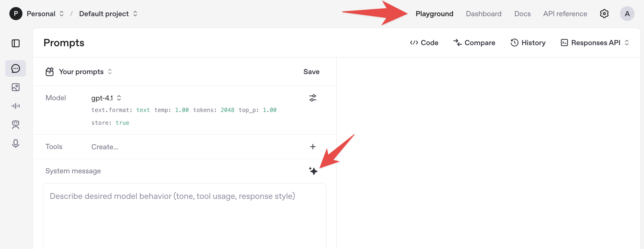Image resolution: width=644 pixels, height=249 pixels.
Task: Click the tokens: 2048 parameter
Action: (x=214, y=110)
